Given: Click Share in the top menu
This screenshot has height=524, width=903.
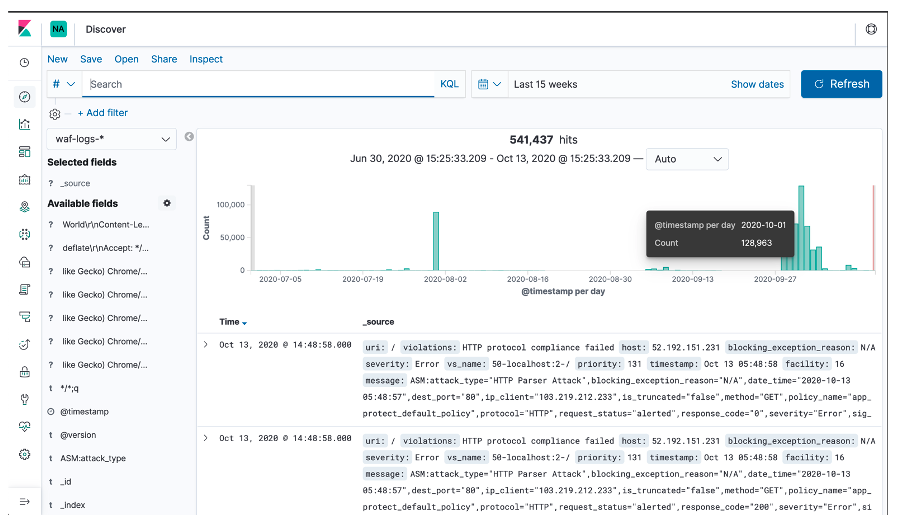Looking at the screenshot, I should pos(164,59).
